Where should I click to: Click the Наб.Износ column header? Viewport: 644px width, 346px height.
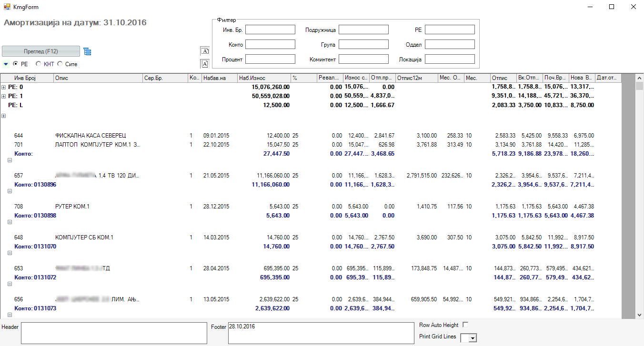click(x=263, y=78)
